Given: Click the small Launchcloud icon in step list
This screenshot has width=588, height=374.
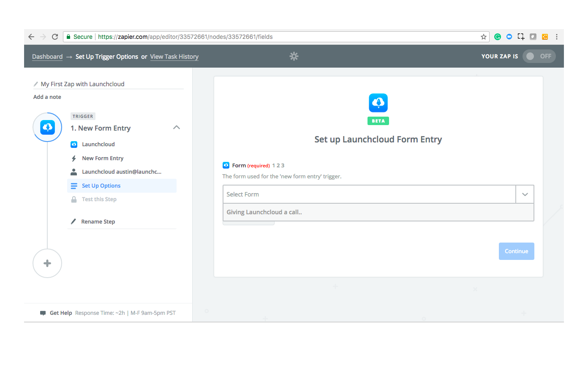Looking at the screenshot, I should coord(74,145).
